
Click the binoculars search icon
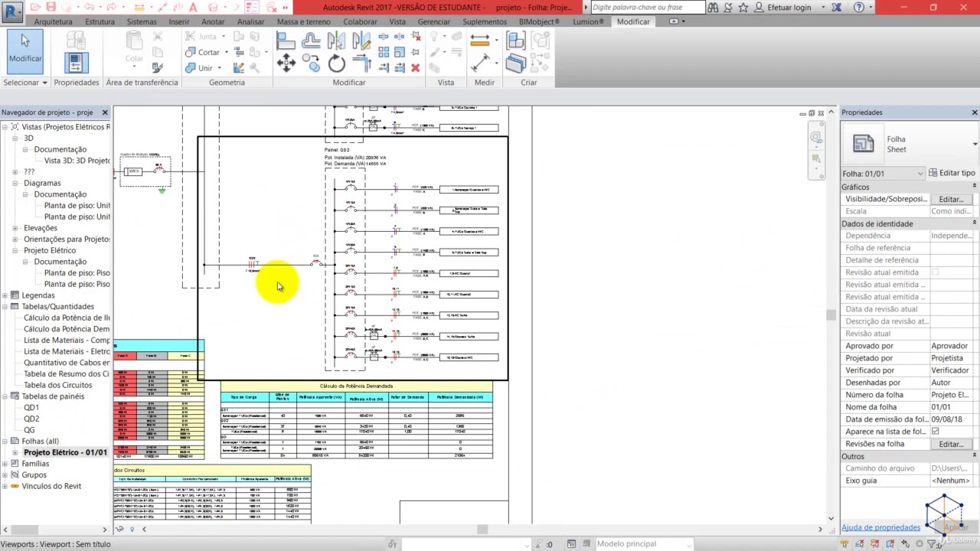(714, 7)
